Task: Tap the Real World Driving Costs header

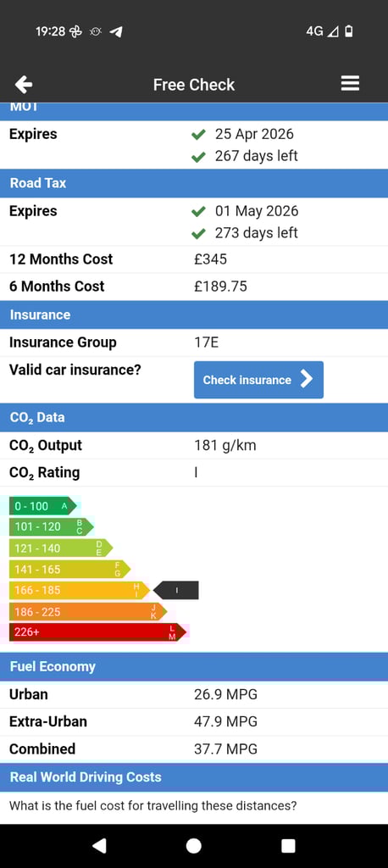Action: coord(194,777)
